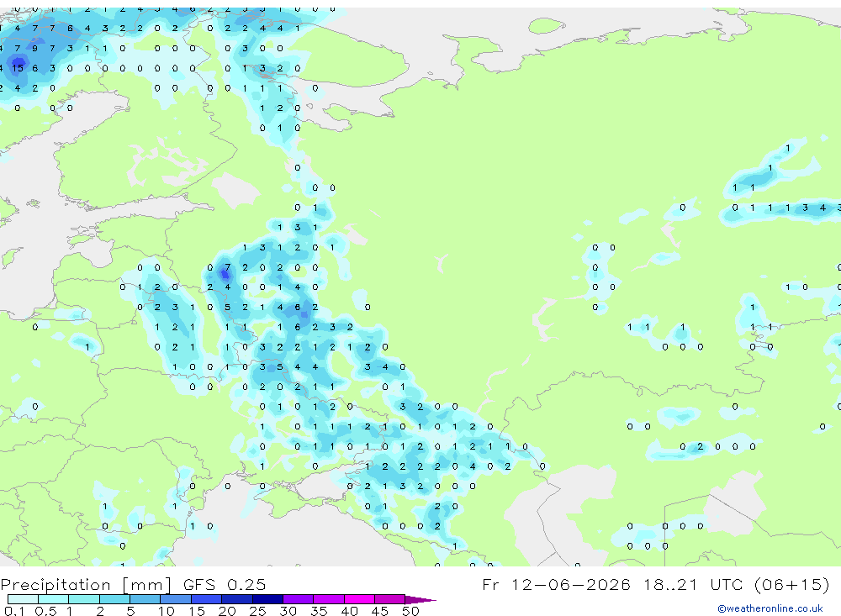This screenshot has width=841, height=616.
Task: Open the ©weatheronline.co.uk credit link
Action: coord(770,608)
